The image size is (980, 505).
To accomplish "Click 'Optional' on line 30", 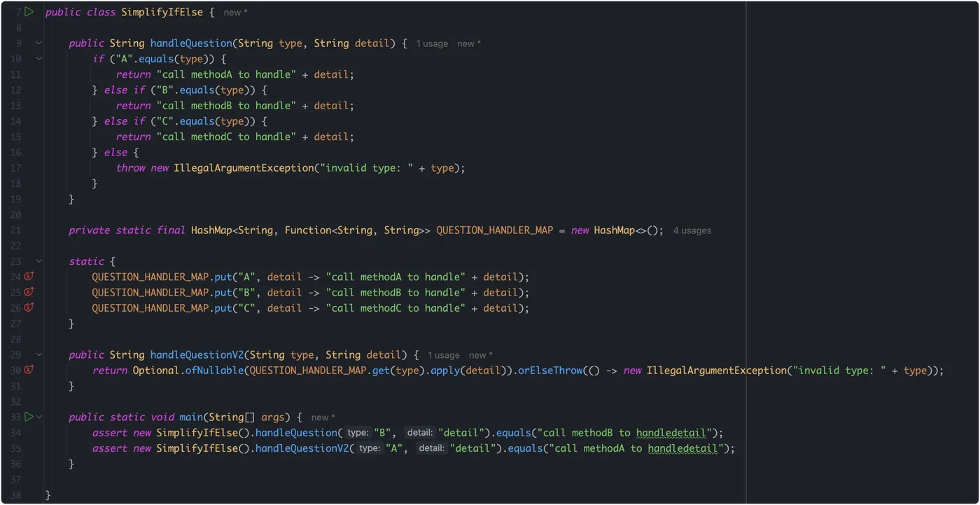I will pyautogui.click(x=156, y=371).
